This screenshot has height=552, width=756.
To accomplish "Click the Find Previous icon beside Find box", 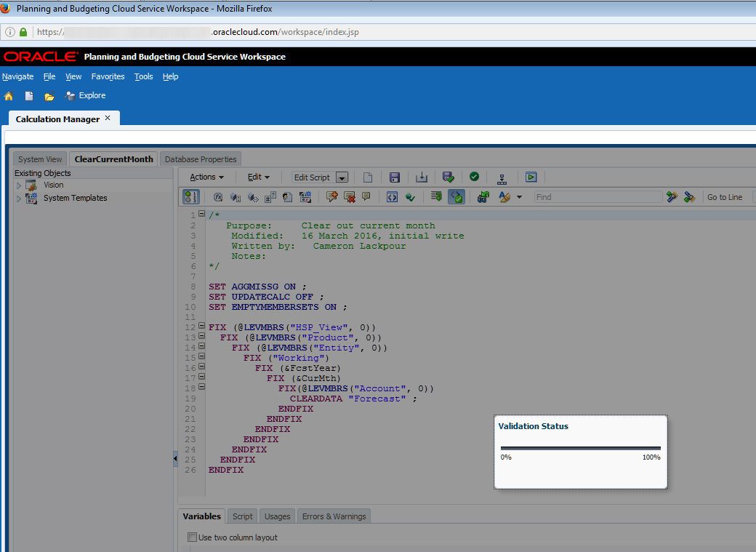I will click(672, 197).
